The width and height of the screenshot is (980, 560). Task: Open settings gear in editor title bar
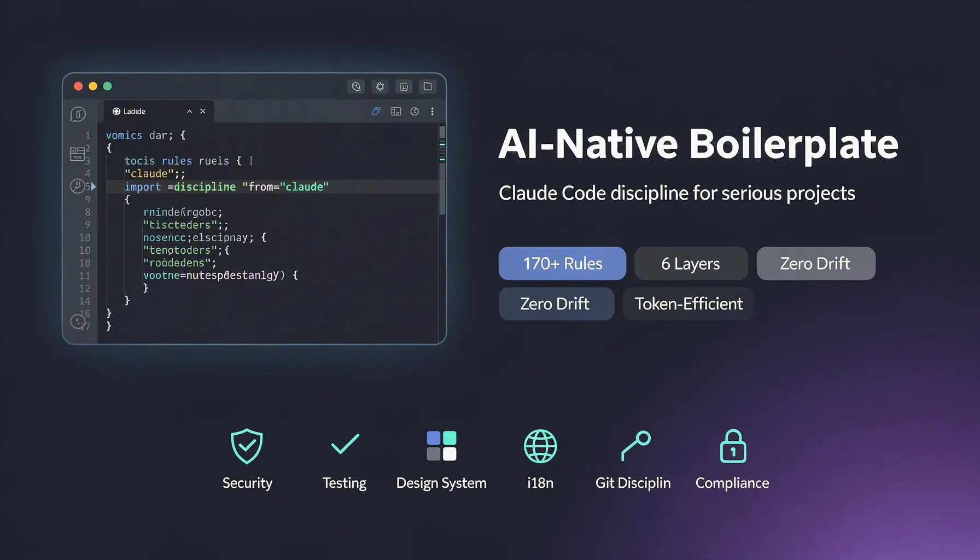pos(380,86)
